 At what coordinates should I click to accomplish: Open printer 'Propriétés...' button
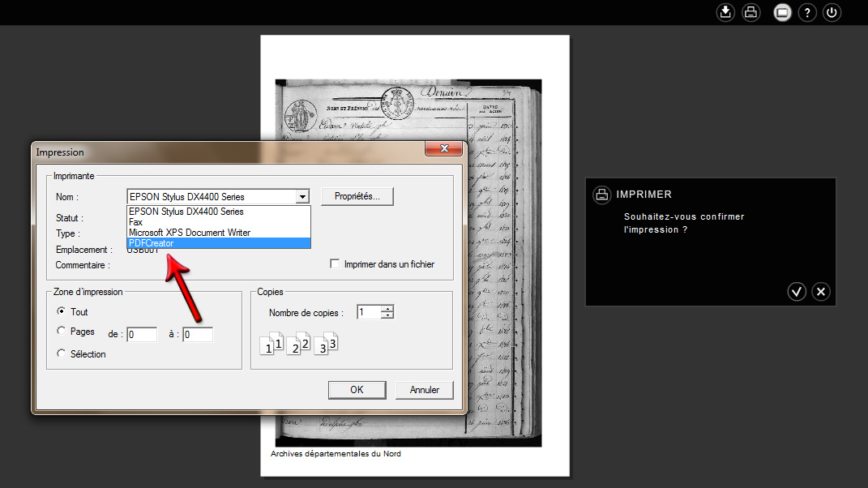tap(357, 196)
